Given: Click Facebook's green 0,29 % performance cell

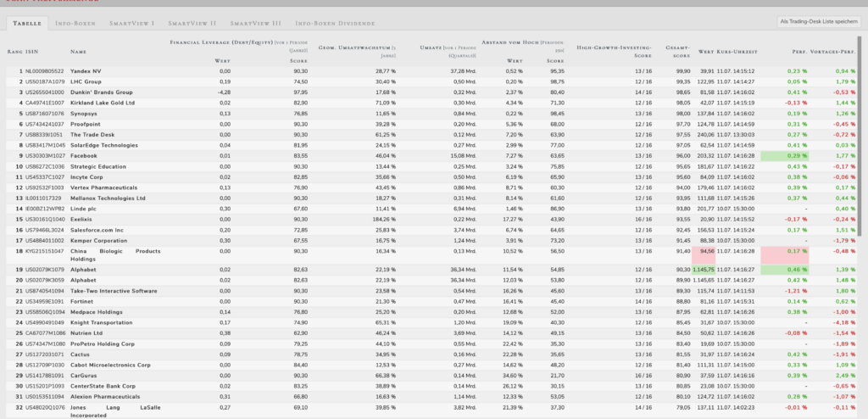Looking at the screenshot, I should (784, 156).
